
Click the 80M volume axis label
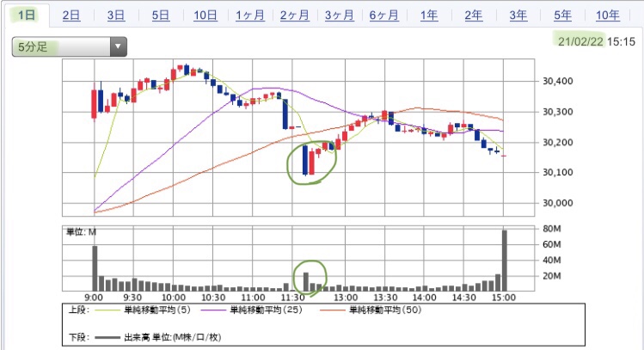tap(552, 229)
